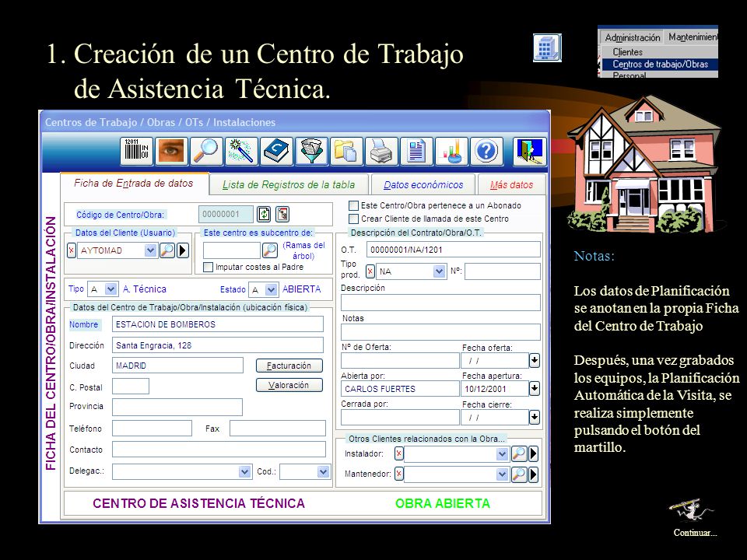The height and width of the screenshot is (560, 747).
Task: Click the document report toolbar icon
Action: (x=416, y=152)
